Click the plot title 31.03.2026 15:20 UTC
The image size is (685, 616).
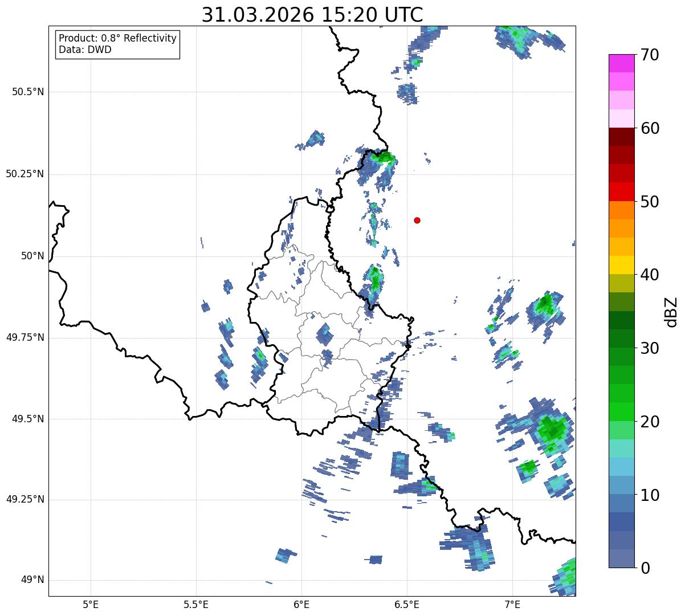tap(312, 15)
